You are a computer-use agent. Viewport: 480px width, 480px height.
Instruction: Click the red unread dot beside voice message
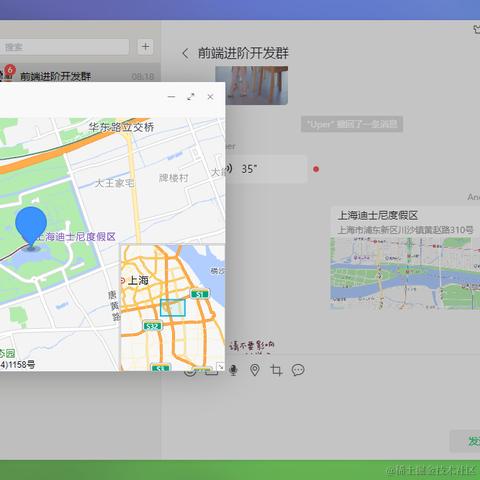tap(316, 169)
